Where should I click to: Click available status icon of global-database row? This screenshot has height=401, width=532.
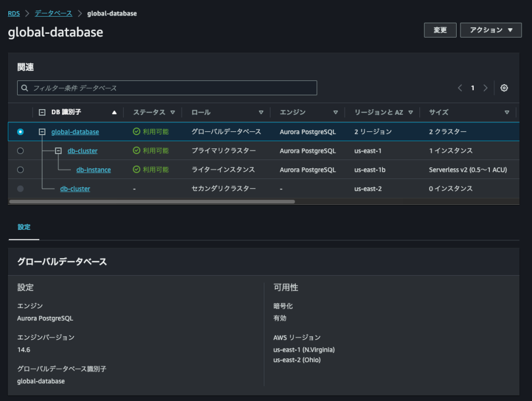click(x=136, y=131)
